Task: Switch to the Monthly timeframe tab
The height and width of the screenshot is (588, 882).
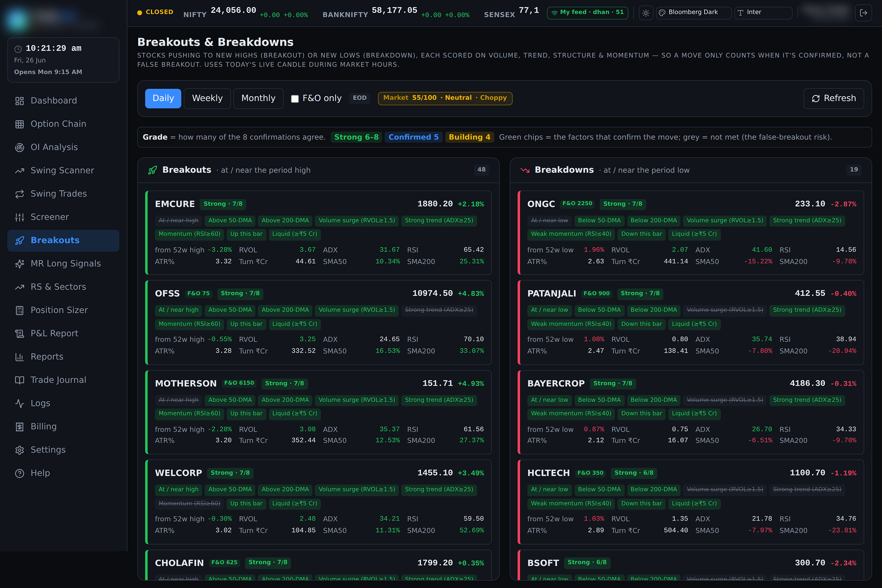Action: tap(258, 98)
